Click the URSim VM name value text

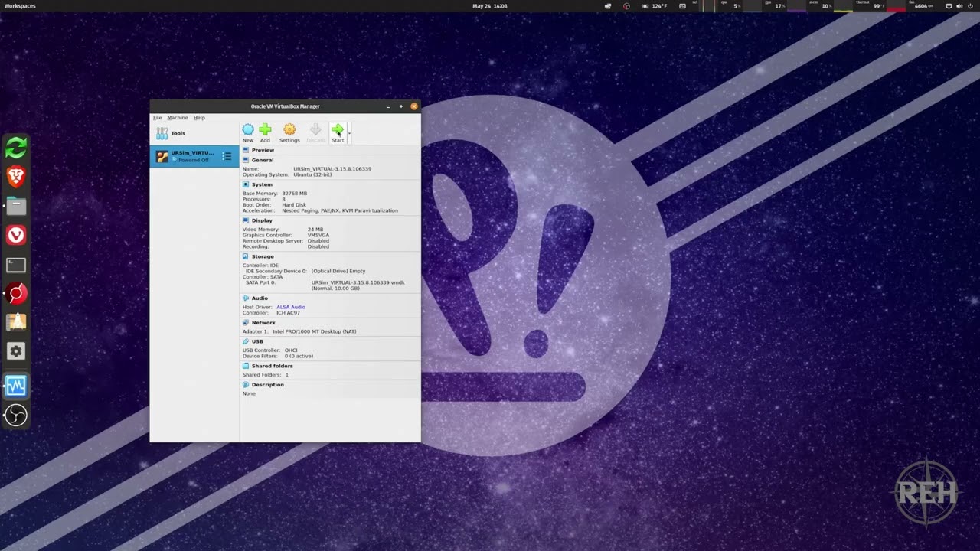[x=332, y=168]
